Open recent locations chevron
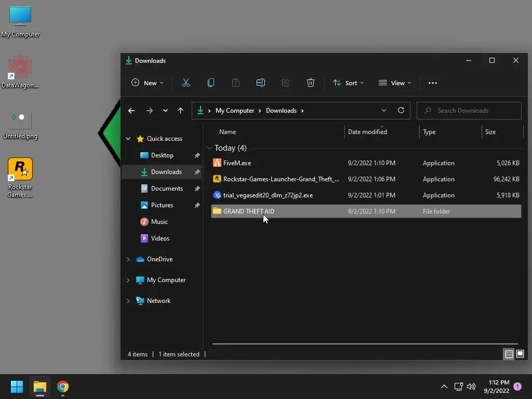 pos(165,111)
